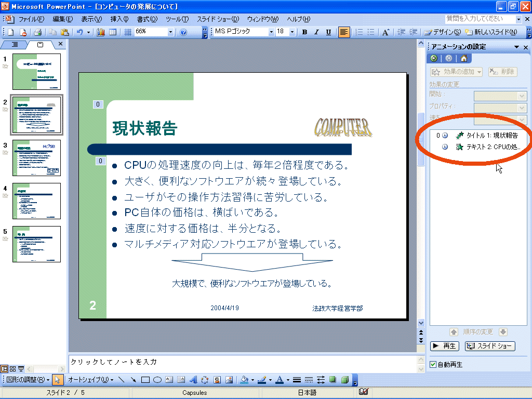The width and height of the screenshot is (532, 399).
Task: Open the MS Pゴシック font dropdown
Action: tap(271, 32)
